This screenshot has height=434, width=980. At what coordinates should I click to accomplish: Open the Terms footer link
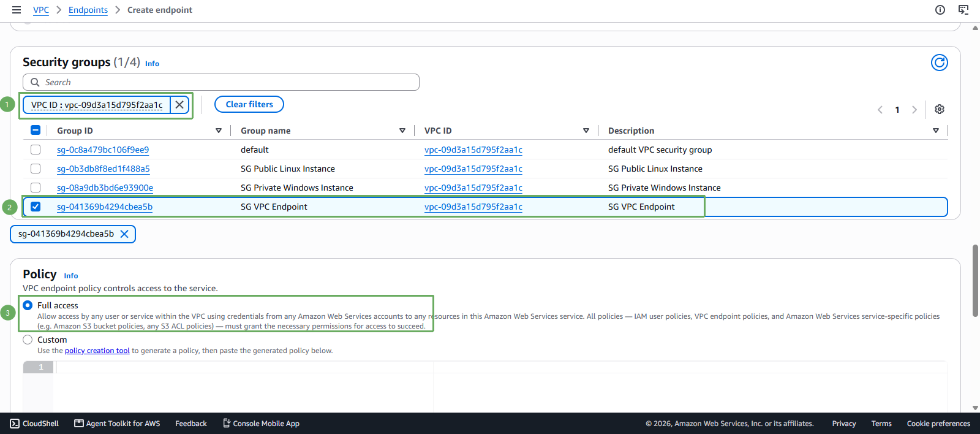[881, 424]
